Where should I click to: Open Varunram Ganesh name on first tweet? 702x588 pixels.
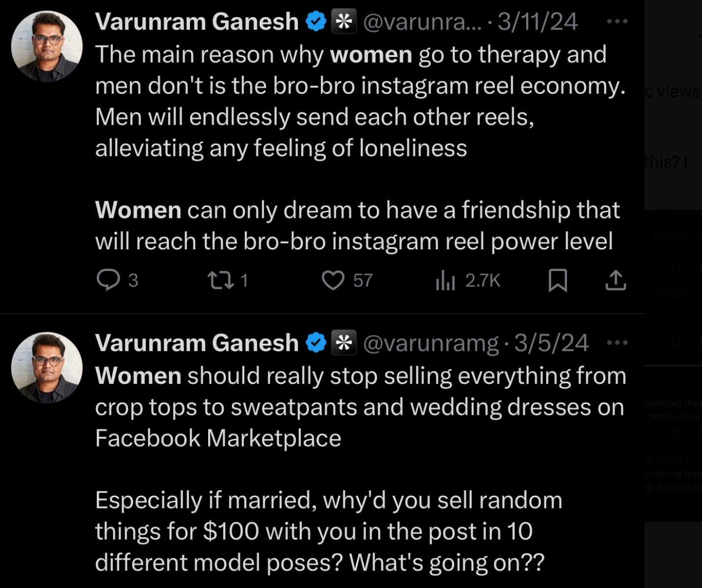click(x=197, y=22)
